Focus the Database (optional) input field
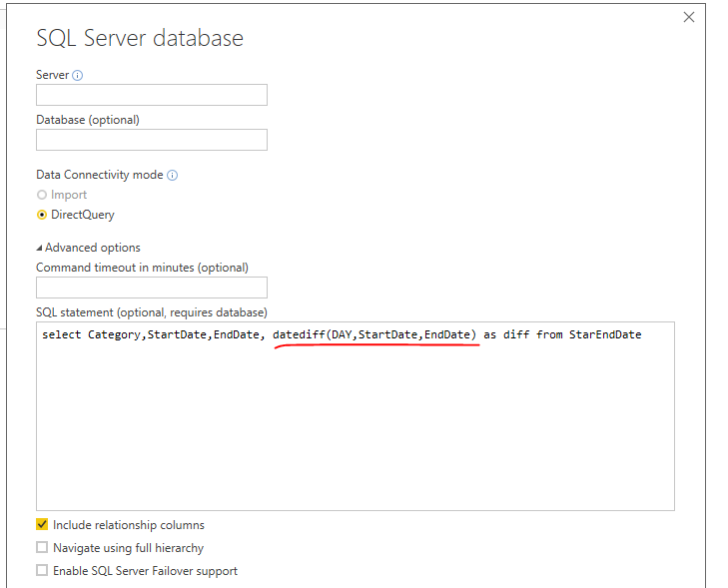Viewport: 728px width, 588px height. click(152, 140)
